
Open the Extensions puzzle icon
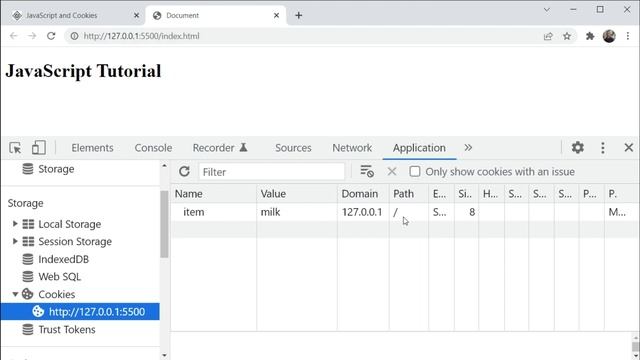pos(590,36)
